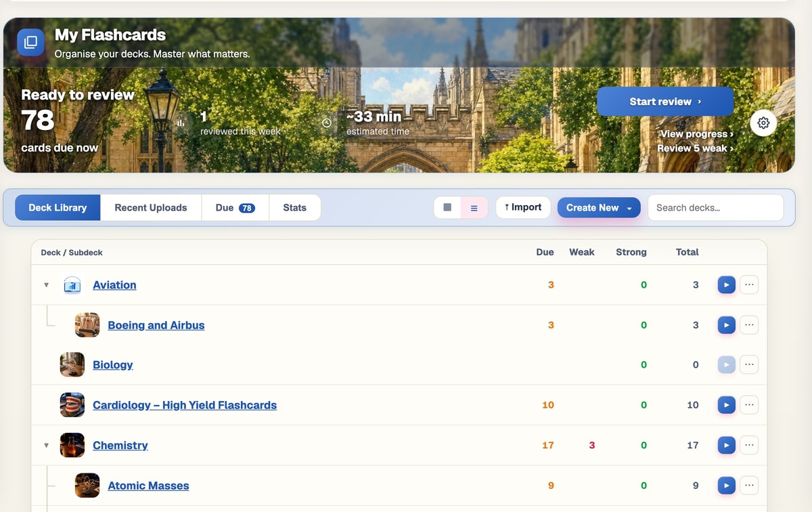Open the Create New dropdown

pyautogui.click(x=599, y=208)
